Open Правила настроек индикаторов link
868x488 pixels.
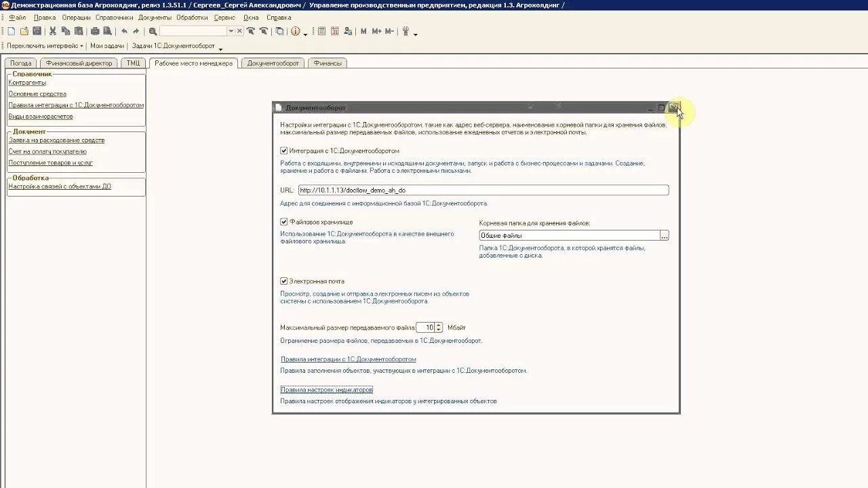tap(327, 390)
